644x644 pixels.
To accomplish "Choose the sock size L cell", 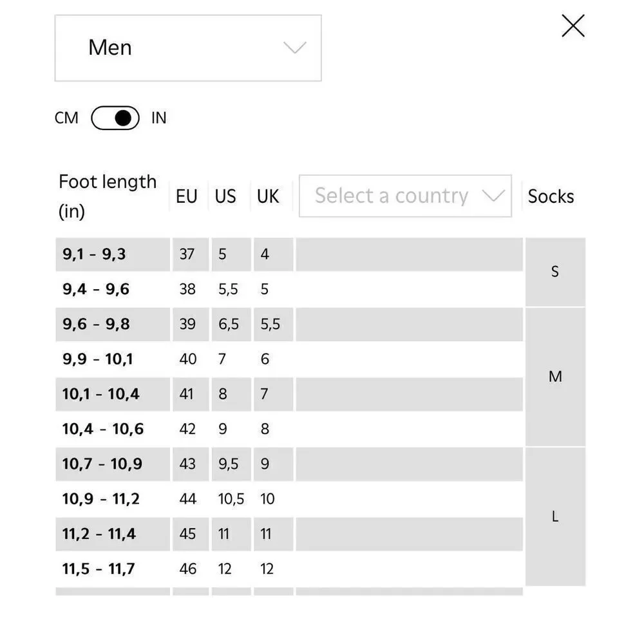I will (555, 516).
